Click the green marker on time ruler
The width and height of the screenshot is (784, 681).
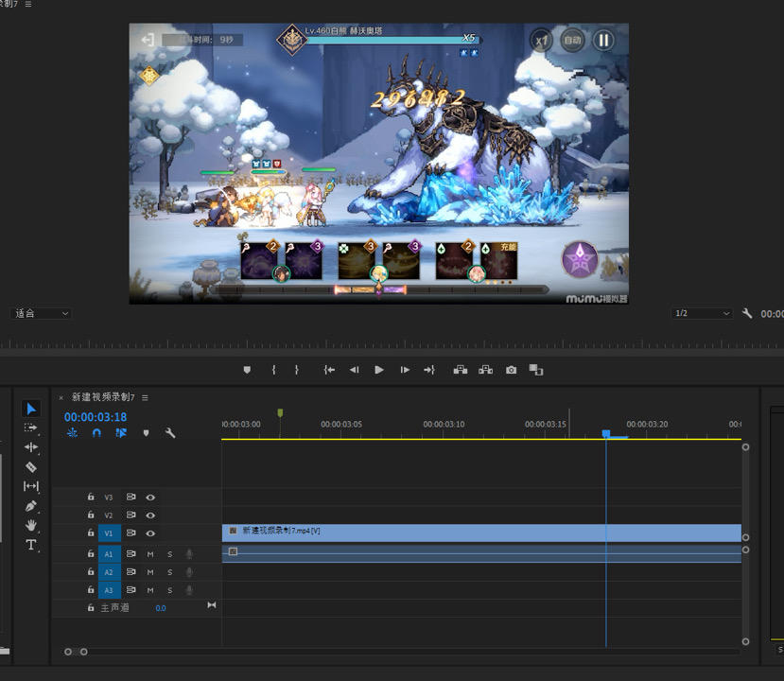(281, 413)
